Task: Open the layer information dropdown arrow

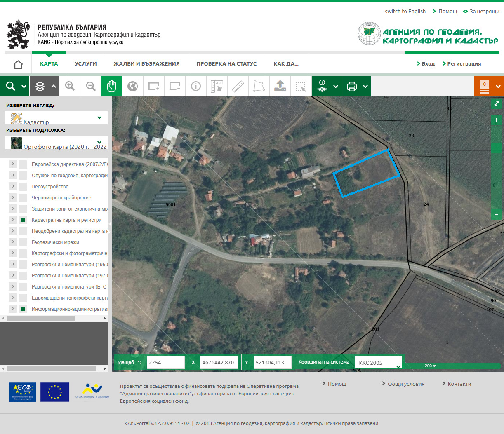Action: tap(336, 87)
